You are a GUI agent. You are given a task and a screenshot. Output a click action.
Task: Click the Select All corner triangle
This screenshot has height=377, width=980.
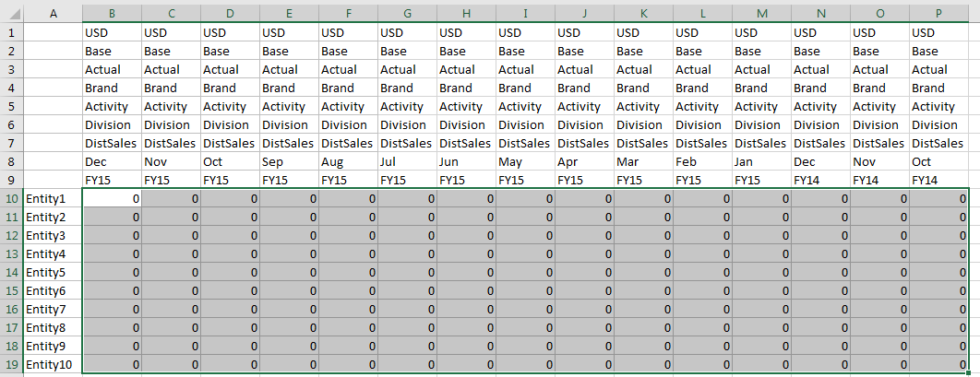click(11, 13)
